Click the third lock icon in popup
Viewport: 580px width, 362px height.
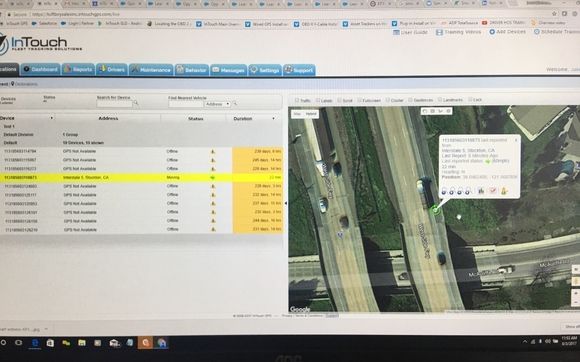460,191
